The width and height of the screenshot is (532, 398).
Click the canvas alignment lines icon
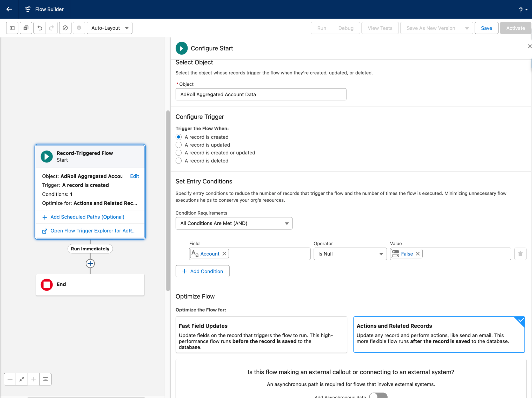[45, 379]
